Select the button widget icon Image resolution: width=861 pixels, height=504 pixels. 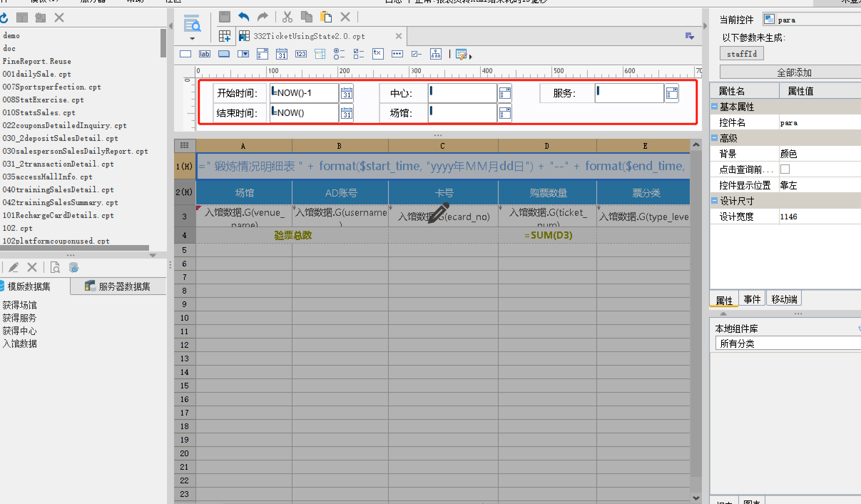click(x=224, y=54)
